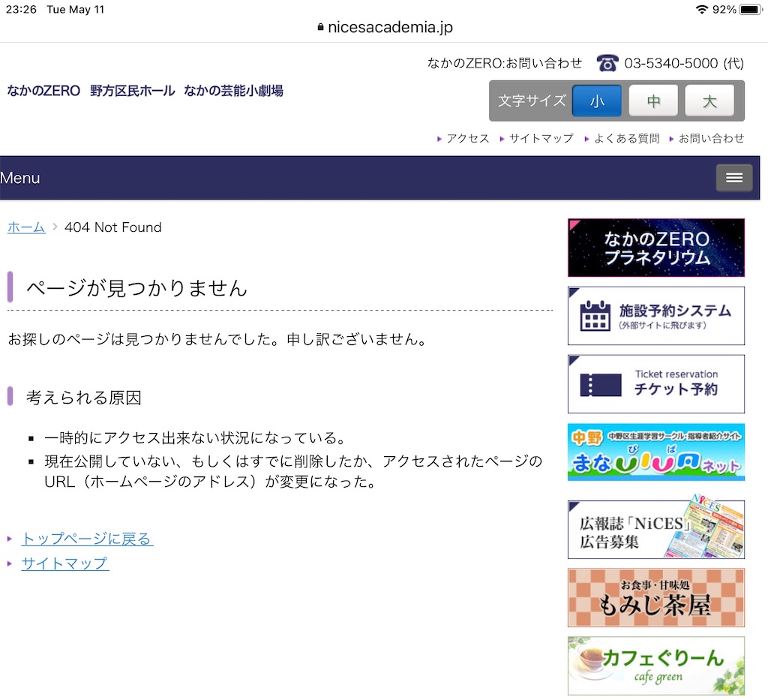Open the よくある質問 link

point(627,139)
